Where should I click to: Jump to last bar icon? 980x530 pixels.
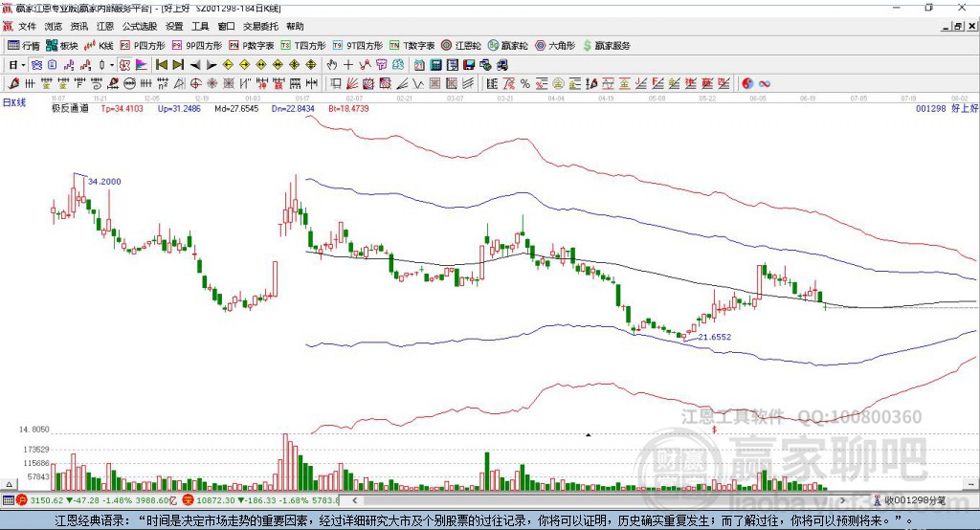click(x=178, y=65)
